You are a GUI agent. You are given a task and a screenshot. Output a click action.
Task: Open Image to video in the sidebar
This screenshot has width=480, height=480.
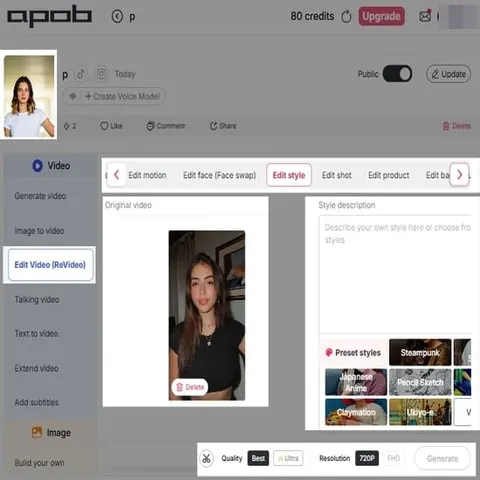coord(39,231)
